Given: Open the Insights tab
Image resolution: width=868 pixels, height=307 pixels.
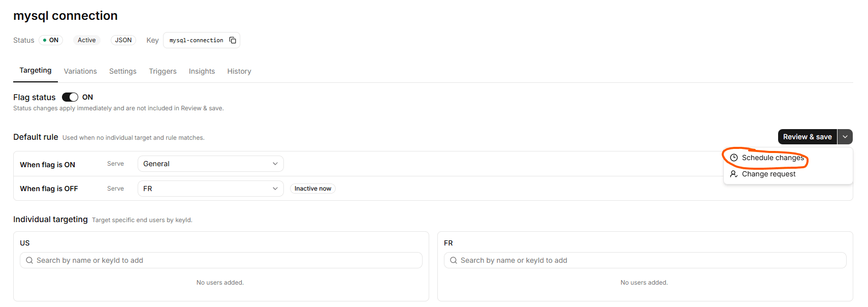Looking at the screenshot, I should (202, 71).
